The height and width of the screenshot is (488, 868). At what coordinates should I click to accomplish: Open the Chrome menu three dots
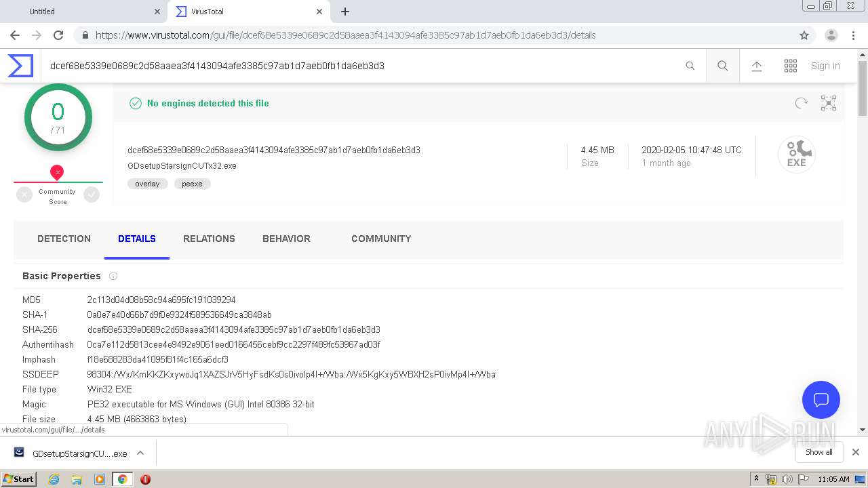[854, 35]
